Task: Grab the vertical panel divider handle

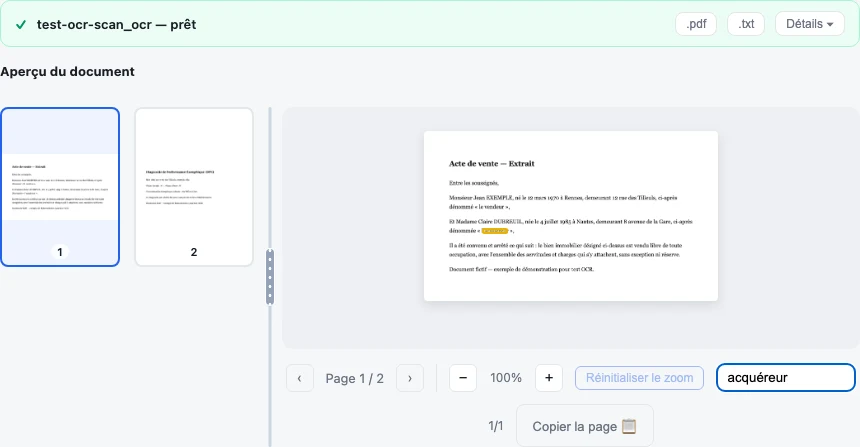Action: 270,277
